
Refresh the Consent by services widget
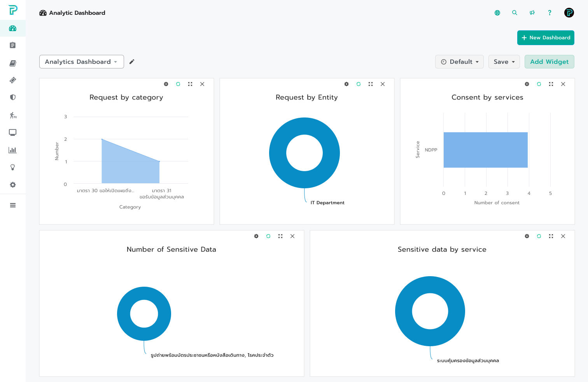[539, 84]
